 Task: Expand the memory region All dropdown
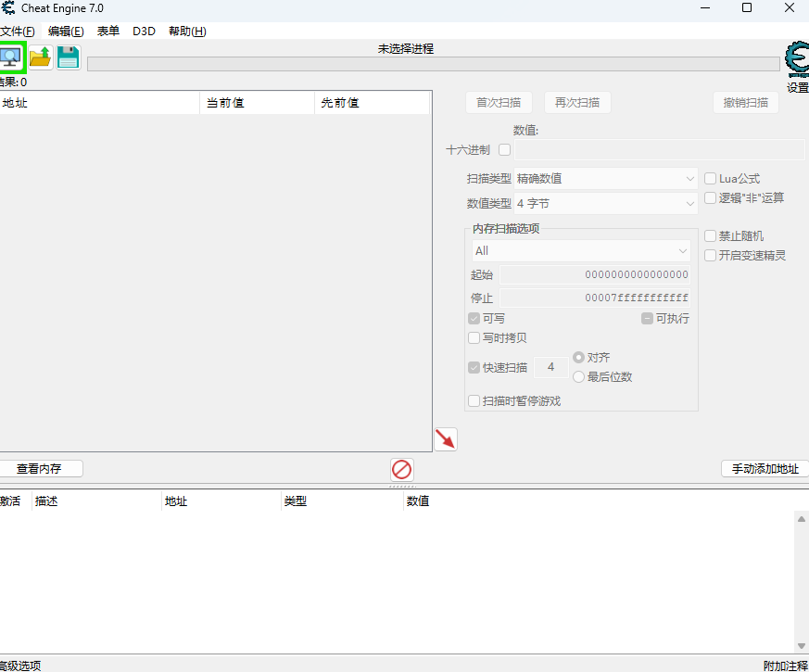581,251
